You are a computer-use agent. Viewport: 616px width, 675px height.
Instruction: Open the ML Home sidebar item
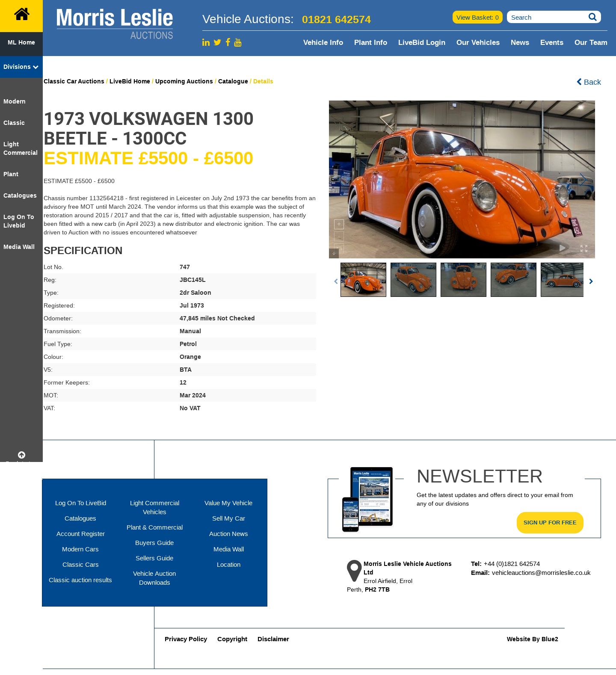[x=21, y=42]
